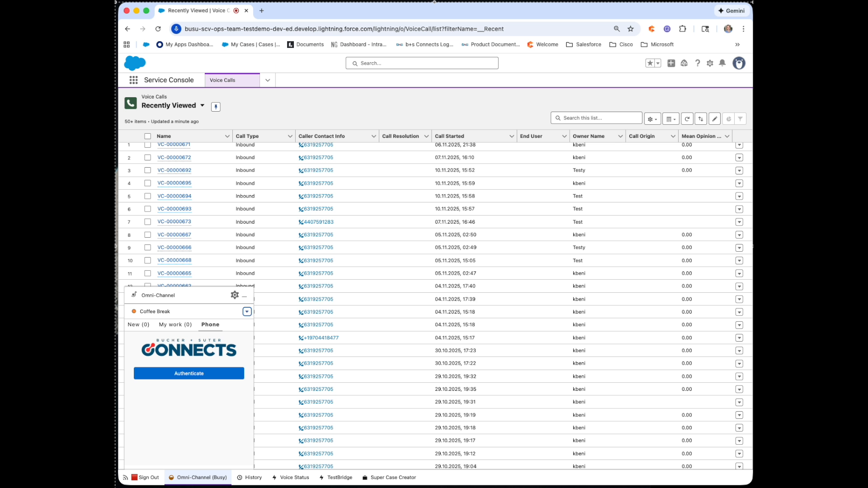Click the pin icon next to Recently Viewed
The width and height of the screenshot is (868, 488).
pos(216,107)
